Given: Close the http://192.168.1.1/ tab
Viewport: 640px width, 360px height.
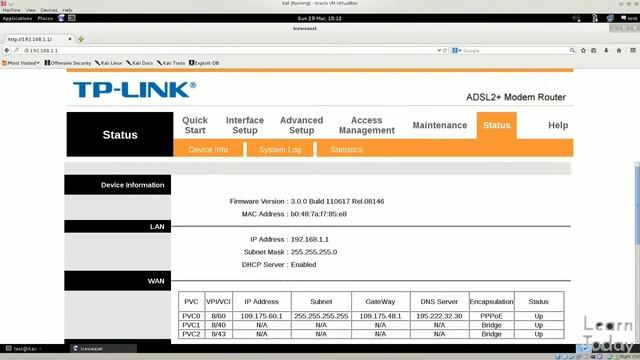Looking at the screenshot, I should click(70, 39).
